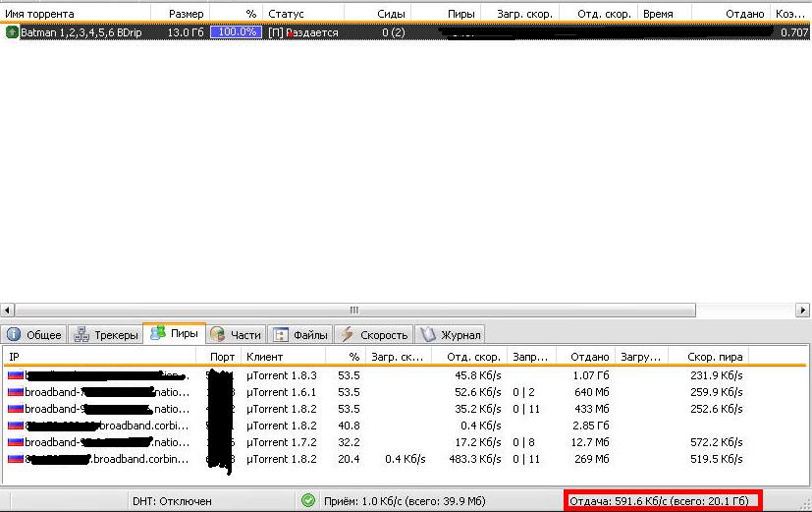
Task: Click the right arrow of horizontal scrollbar
Action: pos(803,310)
